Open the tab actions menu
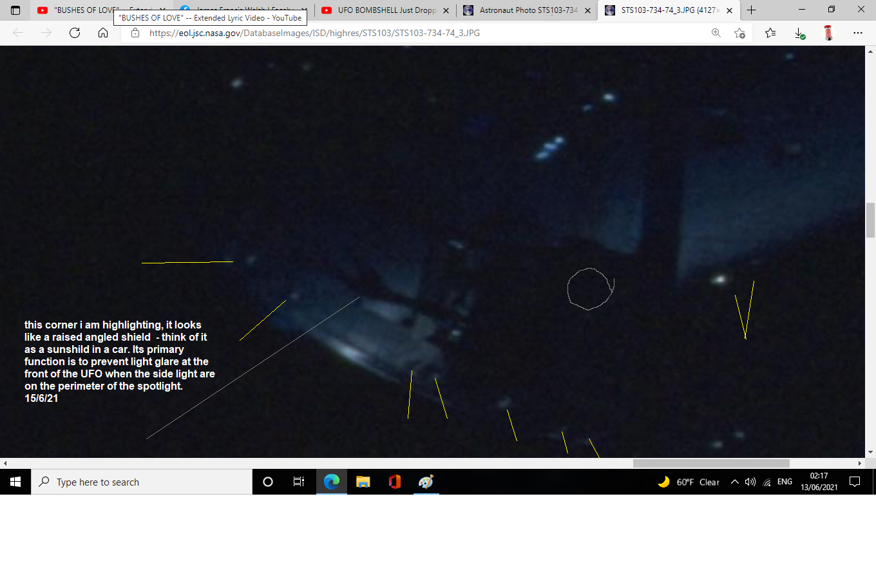The image size is (876, 588). (x=15, y=10)
